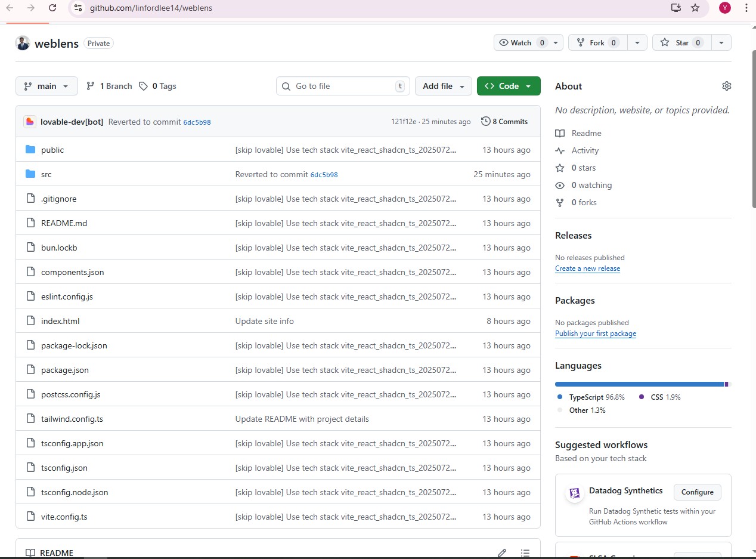This screenshot has width=756, height=559.
Task: Open the lovable-dev[bot] author link
Action: click(72, 122)
